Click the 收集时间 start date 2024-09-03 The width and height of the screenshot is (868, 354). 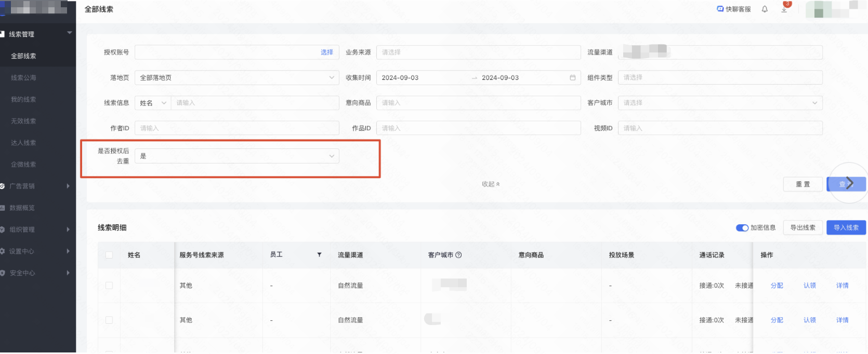(400, 77)
